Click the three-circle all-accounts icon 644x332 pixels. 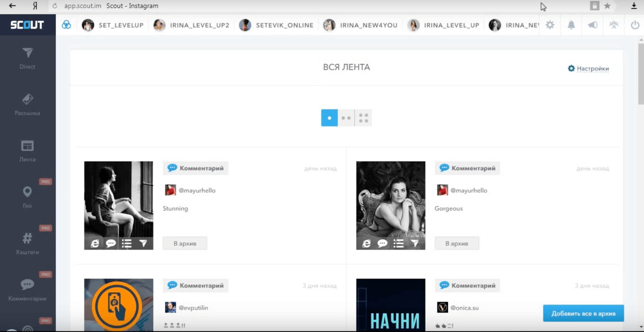(x=66, y=25)
